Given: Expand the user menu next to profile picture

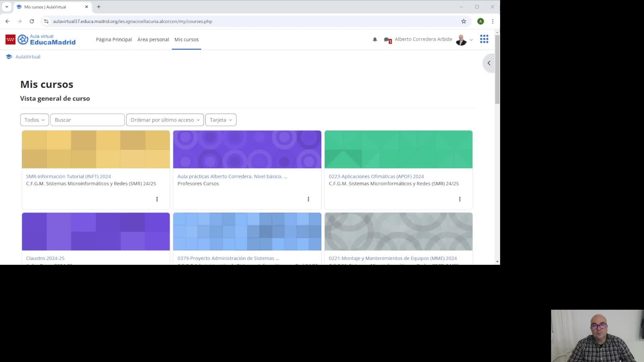Looking at the screenshot, I should (x=471, y=40).
